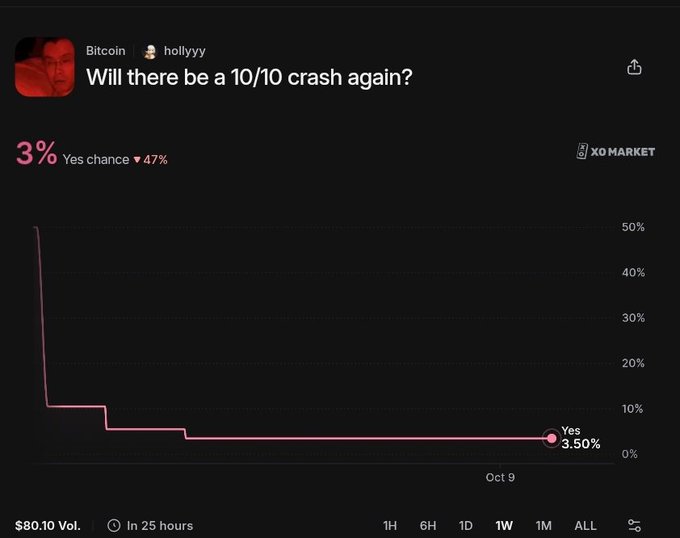Click the $80.10 Vol. label
The height and width of the screenshot is (538, 680).
pos(48,525)
